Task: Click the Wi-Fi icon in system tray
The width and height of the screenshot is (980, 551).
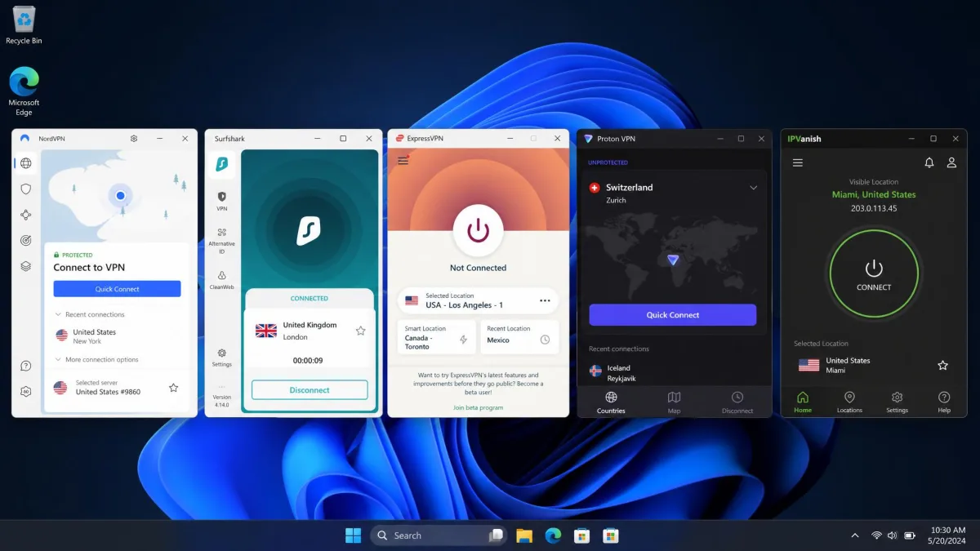Action: coord(876,535)
